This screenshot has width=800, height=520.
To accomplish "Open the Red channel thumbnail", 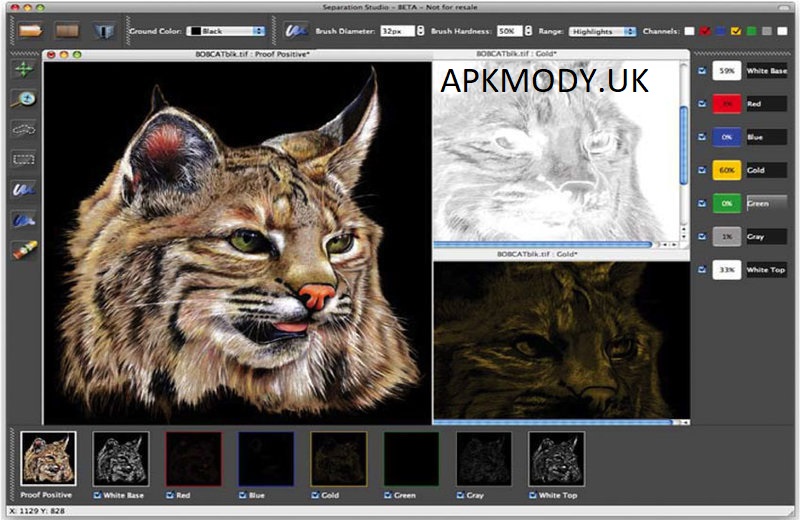I will click(x=194, y=458).
